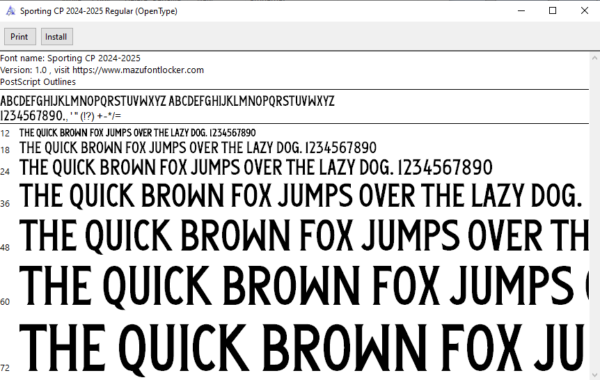Click the 24 point pangram sample

pos(256,168)
